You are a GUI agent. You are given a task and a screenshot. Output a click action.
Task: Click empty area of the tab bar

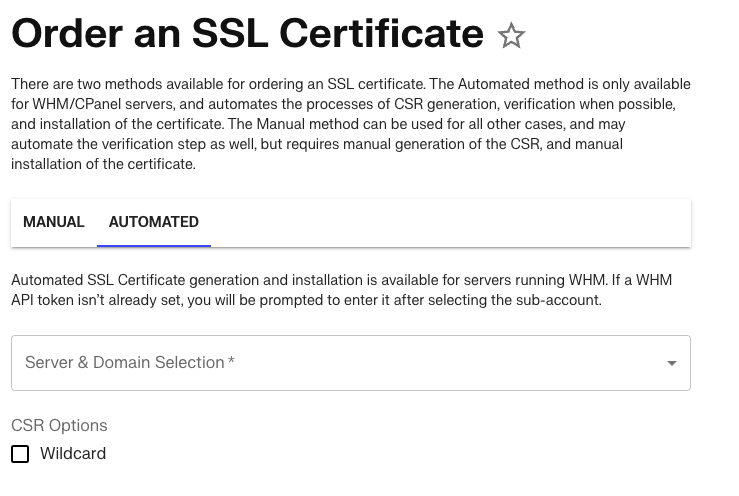point(450,222)
